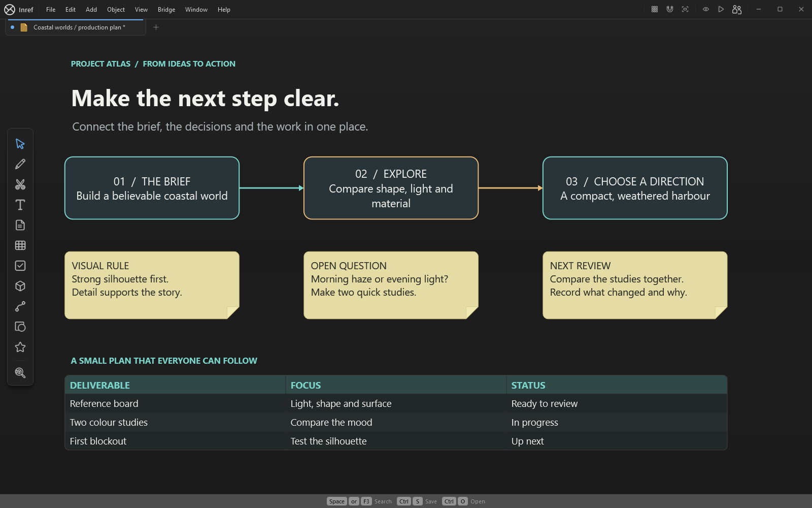Select the Coastal worlds production plan tab
The image size is (812, 508).
point(76,27)
